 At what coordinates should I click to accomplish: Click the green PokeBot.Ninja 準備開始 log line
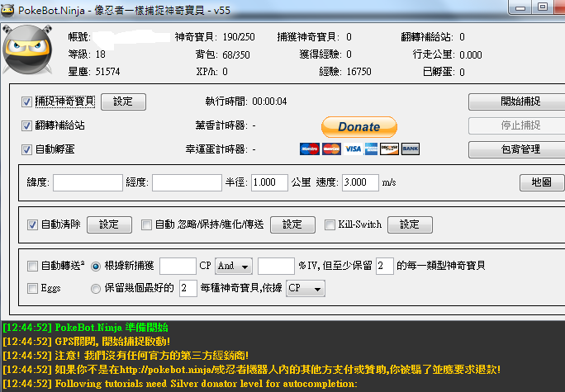pos(85,328)
